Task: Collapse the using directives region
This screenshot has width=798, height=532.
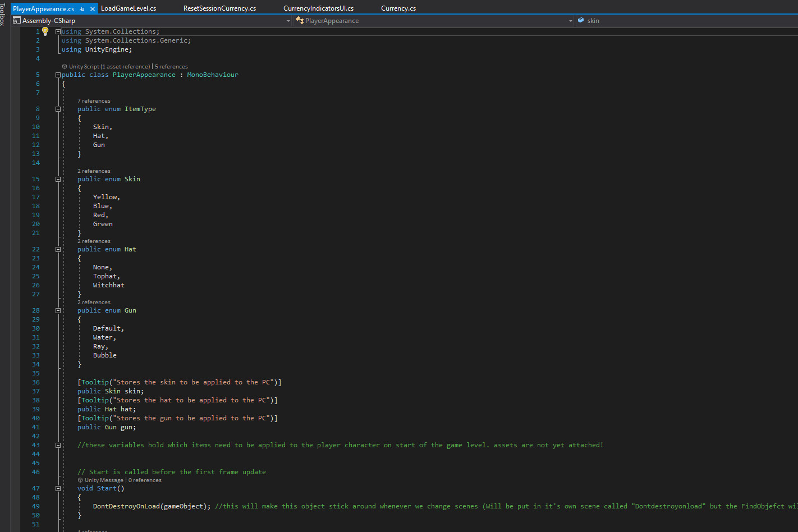Action: coord(58,32)
